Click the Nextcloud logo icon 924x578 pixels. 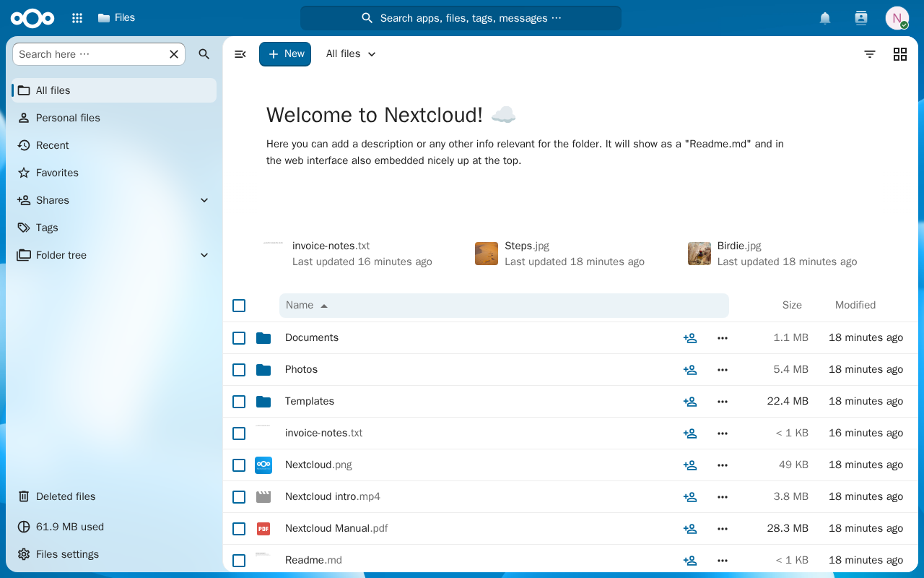click(32, 18)
